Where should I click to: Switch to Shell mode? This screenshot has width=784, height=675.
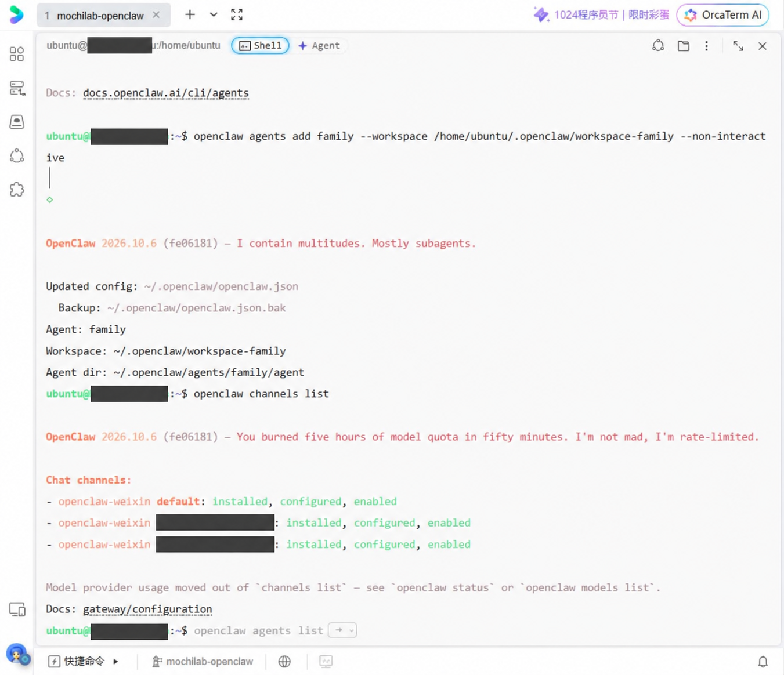click(x=260, y=45)
